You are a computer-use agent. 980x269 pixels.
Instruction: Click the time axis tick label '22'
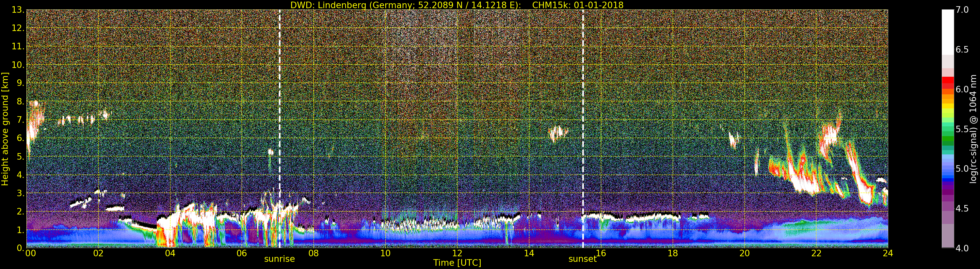pyautogui.click(x=816, y=253)
